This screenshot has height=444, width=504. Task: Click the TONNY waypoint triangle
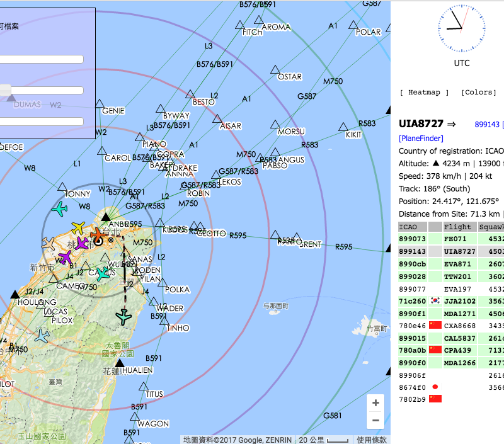pos(62,186)
